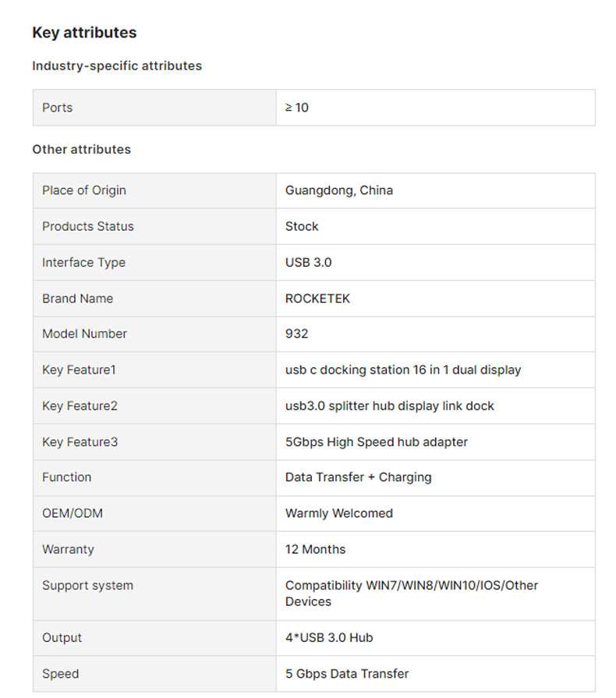Click the ≥ 10 ports value
The image size is (616, 698).
pos(297,108)
